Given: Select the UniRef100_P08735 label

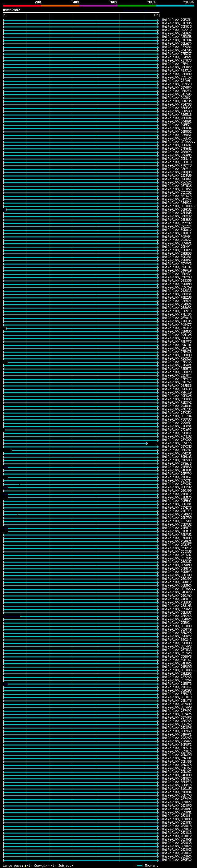Looking at the screenshot, I should coord(176,410).
